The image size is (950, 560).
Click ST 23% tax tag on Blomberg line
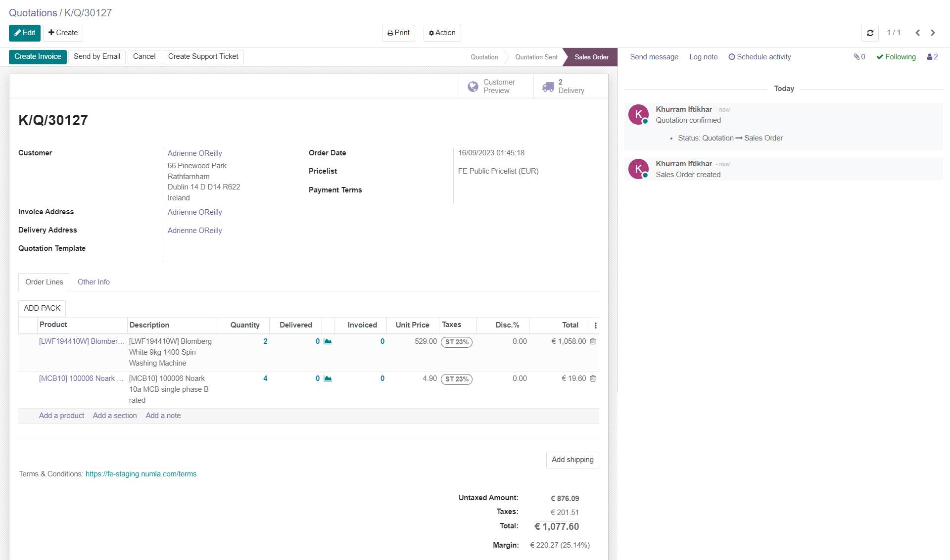click(x=457, y=342)
